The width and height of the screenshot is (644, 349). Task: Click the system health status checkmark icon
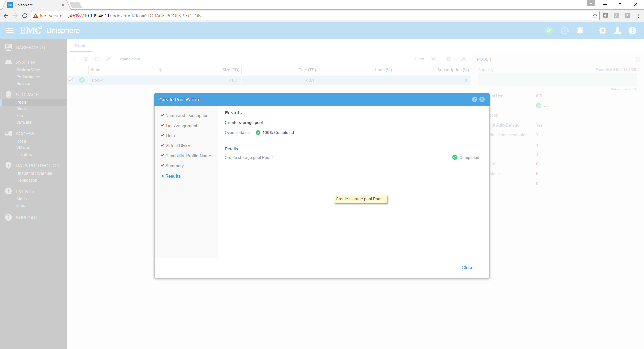(549, 31)
